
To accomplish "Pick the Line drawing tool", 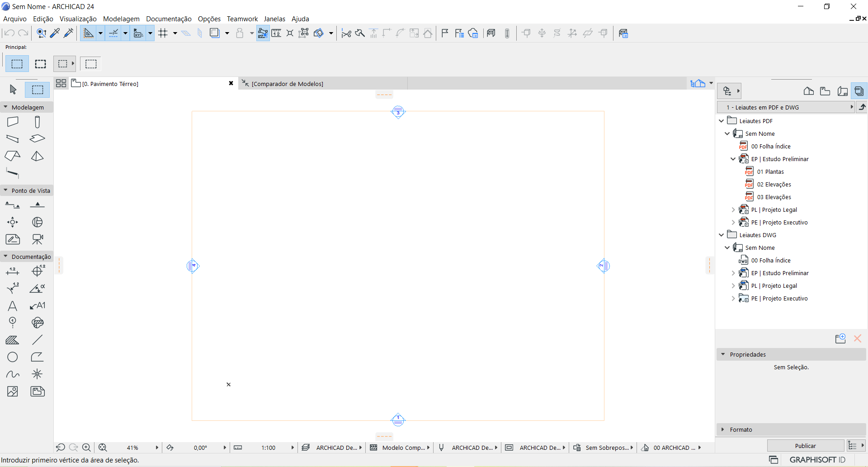I will tap(37, 340).
